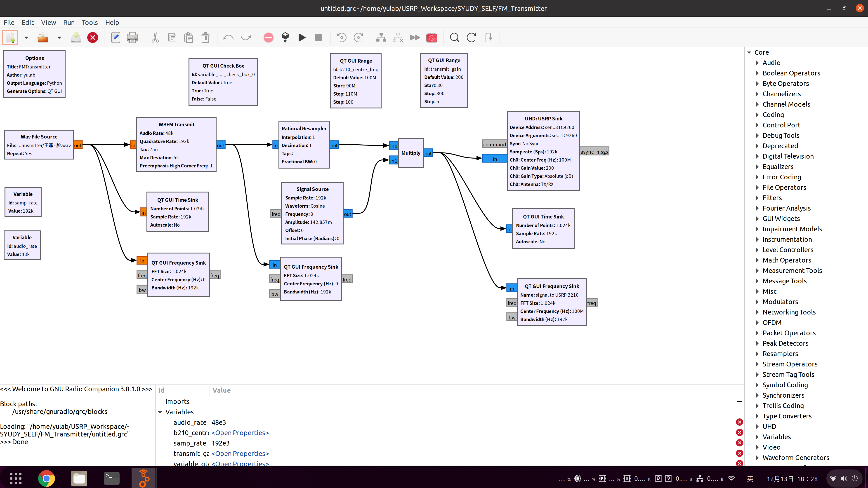
Task: Click the Find blocks search icon
Action: [454, 37]
